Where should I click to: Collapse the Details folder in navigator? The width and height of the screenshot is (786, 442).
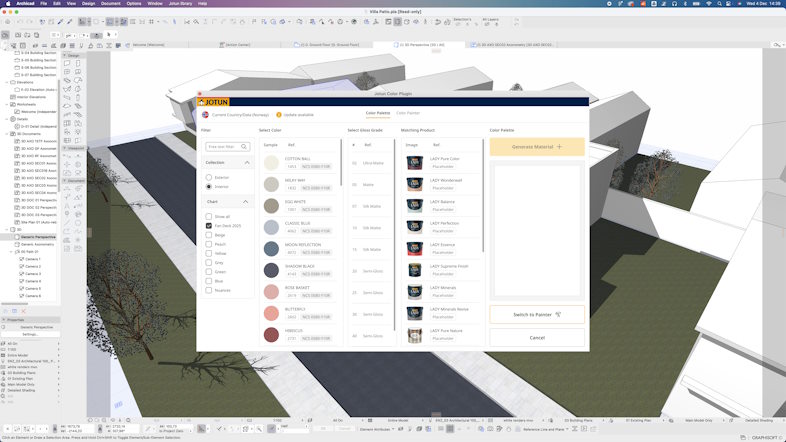pos(7,119)
